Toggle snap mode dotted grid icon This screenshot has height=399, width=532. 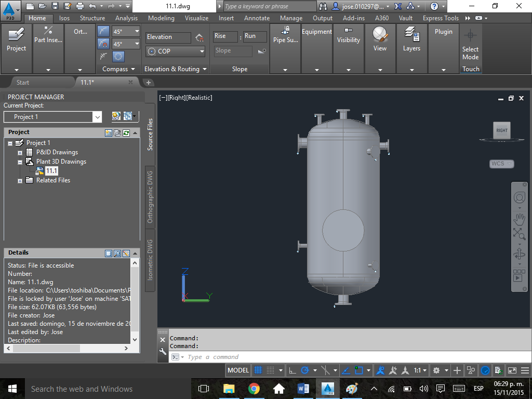(270, 370)
